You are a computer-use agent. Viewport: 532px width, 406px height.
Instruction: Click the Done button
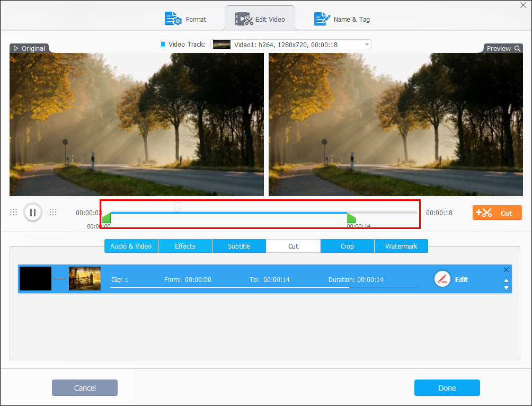pos(447,387)
